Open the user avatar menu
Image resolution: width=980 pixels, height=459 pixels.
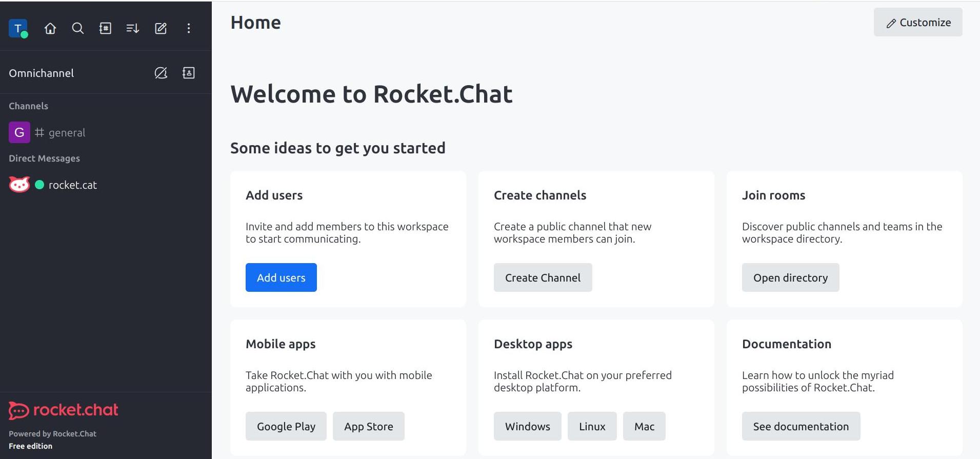point(18,28)
